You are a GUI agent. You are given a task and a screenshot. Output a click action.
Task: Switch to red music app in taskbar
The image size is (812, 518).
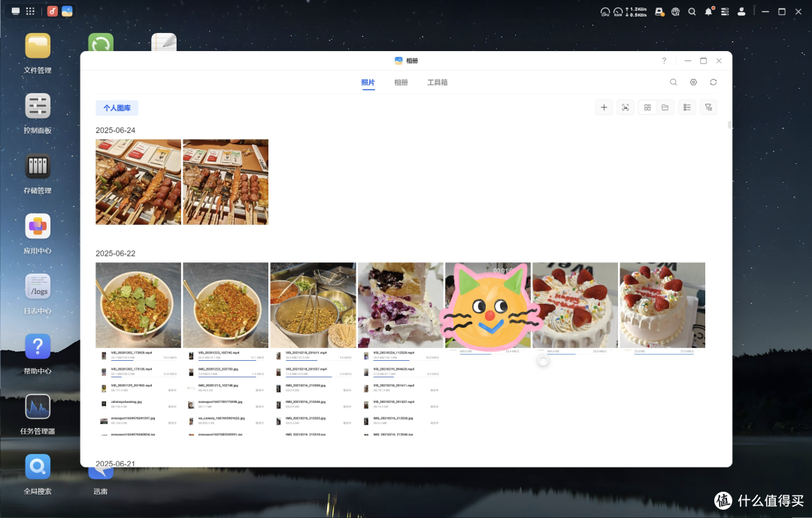[x=53, y=11]
